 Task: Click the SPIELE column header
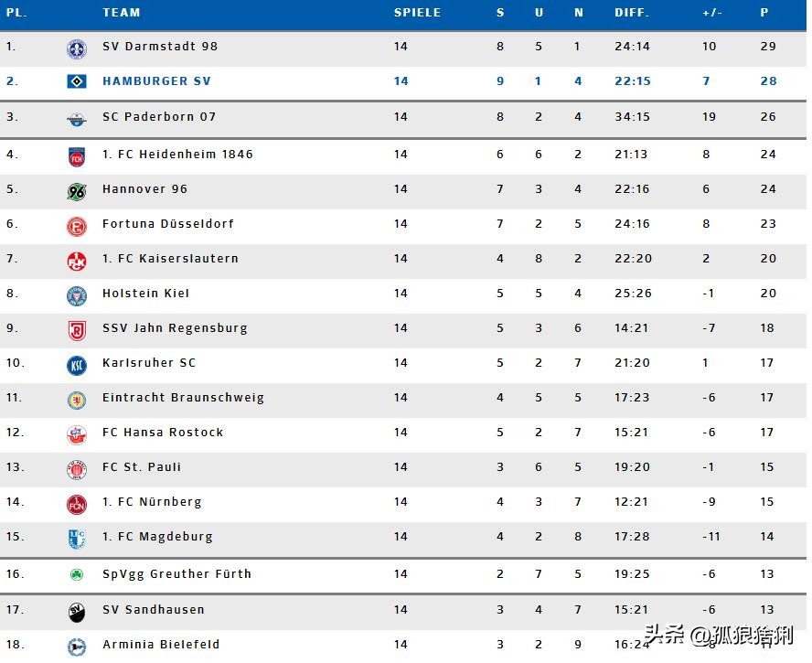click(x=417, y=13)
